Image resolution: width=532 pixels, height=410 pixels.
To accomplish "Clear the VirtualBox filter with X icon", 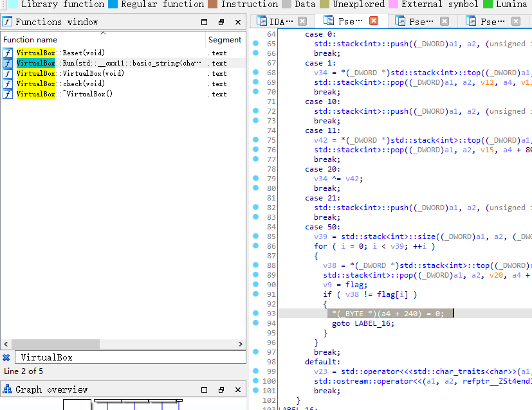I will pos(6,357).
